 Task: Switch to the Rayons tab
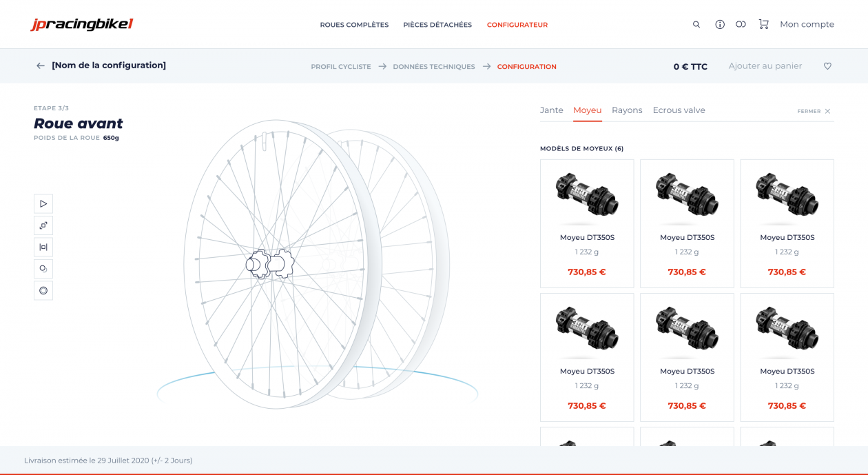pyautogui.click(x=627, y=110)
